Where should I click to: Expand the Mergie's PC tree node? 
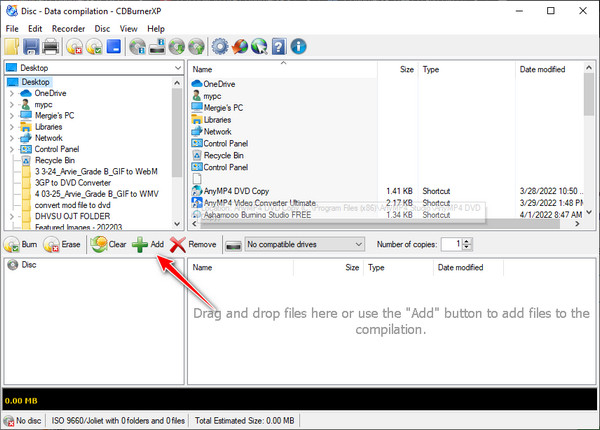(11, 116)
